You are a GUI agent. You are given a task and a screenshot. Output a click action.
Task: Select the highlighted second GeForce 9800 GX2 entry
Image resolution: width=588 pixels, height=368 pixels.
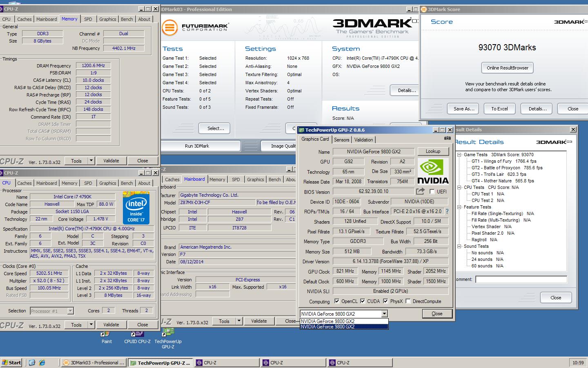click(x=344, y=327)
